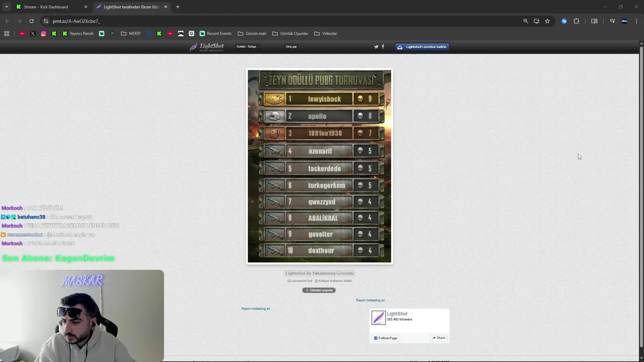Click the Gönderi yayınla post button
The image size is (644, 362).
point(319,290)
